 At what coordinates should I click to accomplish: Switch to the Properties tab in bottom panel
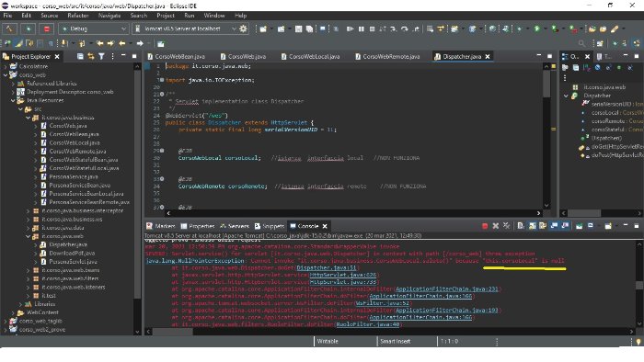(x=198, y=226)
